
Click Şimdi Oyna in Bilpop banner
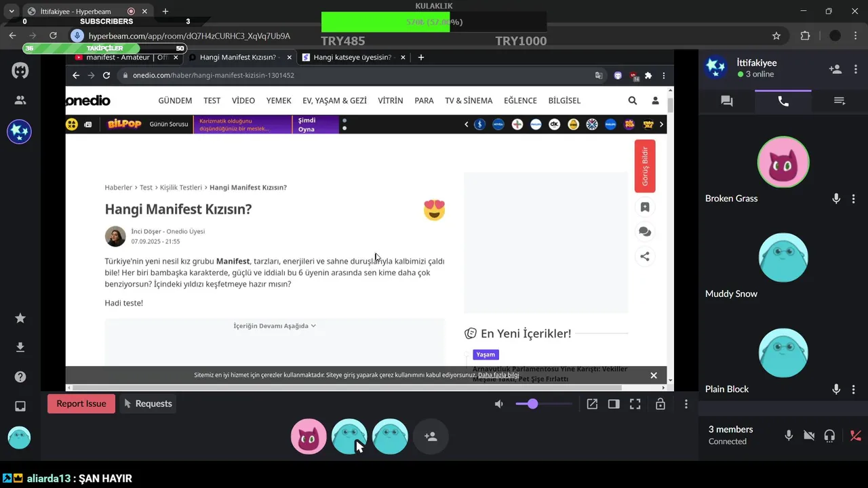click(317, 125)
